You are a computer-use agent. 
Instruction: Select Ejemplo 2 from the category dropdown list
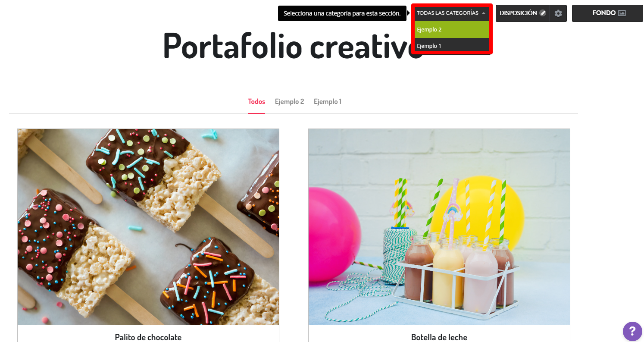coord(452,30)
